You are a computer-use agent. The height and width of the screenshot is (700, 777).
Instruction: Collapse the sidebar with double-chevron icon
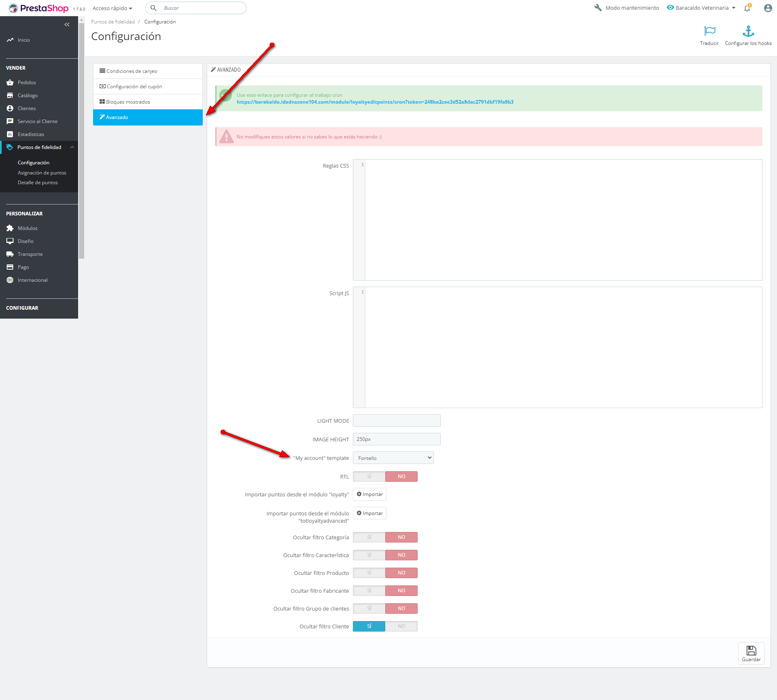[x=67, y=25]
